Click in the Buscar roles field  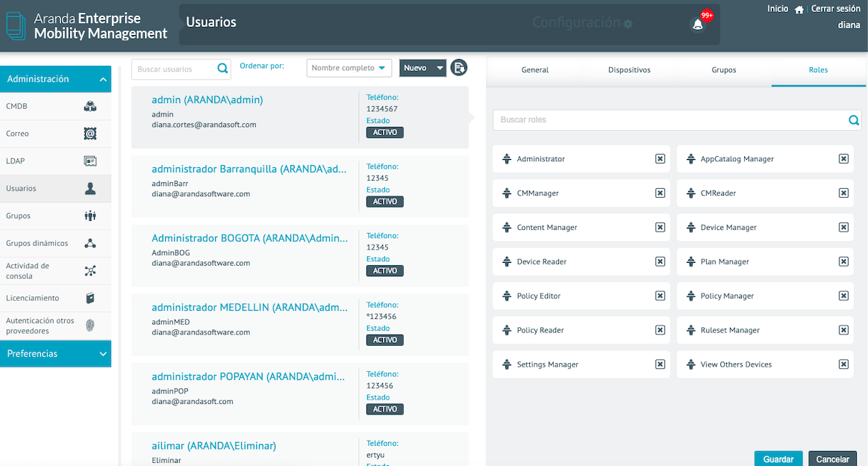pyautogui.click(x=668, y=120)
